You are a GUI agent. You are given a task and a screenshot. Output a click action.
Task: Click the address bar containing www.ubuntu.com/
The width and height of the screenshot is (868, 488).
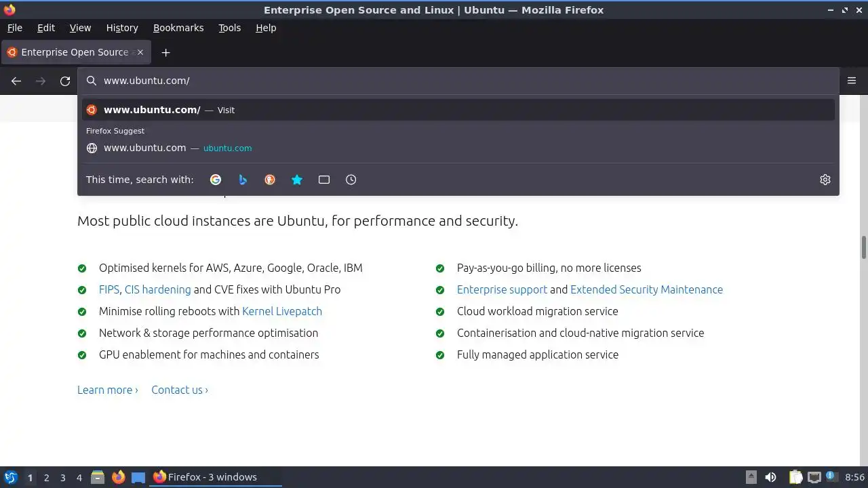(458, 81)
